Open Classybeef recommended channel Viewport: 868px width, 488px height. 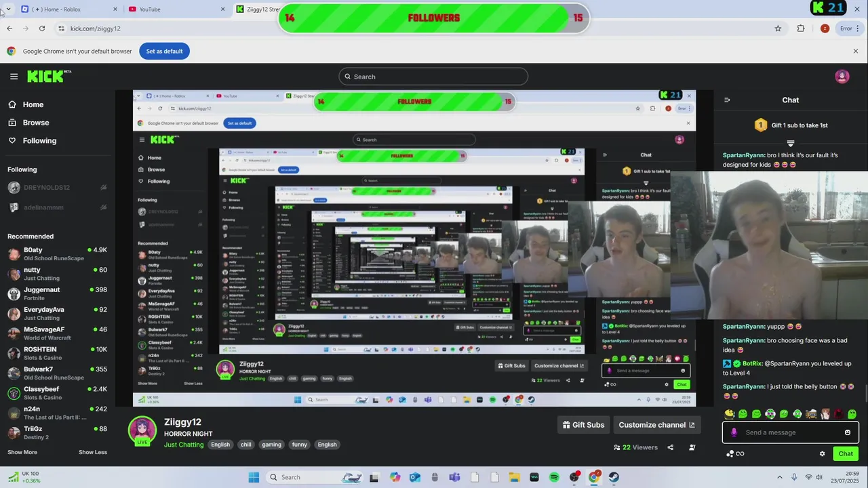pos(57,393)
